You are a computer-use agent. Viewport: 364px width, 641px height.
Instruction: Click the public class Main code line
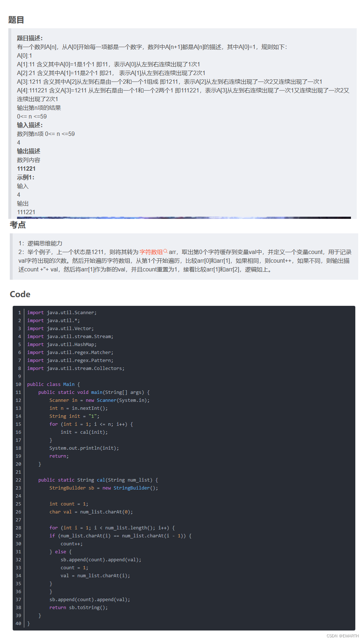[x=54, y=384]
